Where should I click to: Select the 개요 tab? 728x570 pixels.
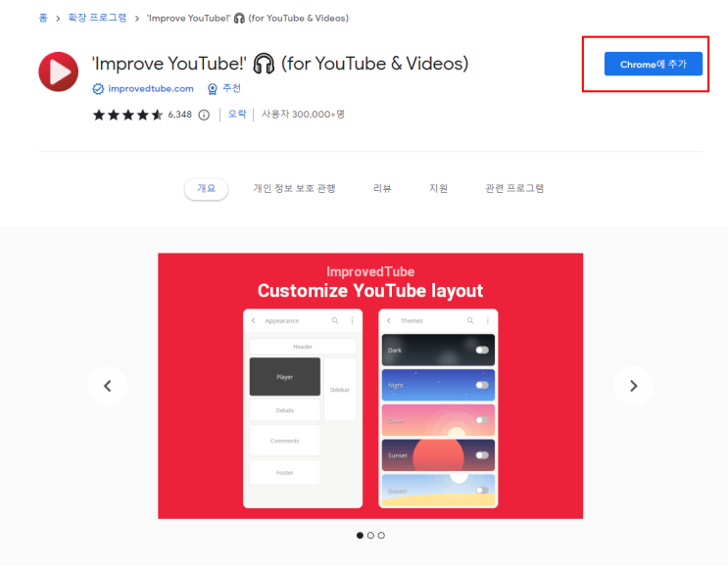(x=206, y=188)
